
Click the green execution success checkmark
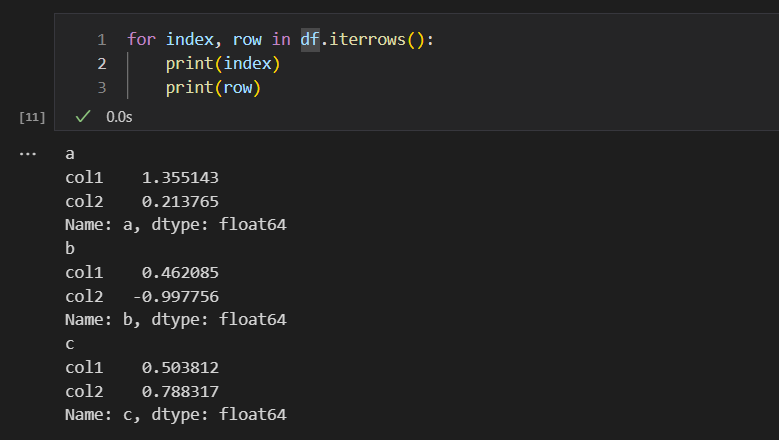tap(83, 117)
